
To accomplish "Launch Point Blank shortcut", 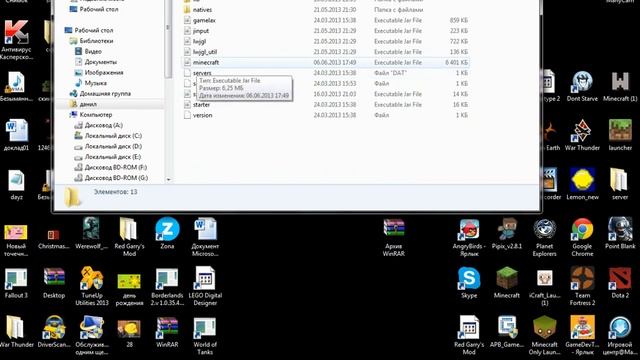I will [620, 233].
